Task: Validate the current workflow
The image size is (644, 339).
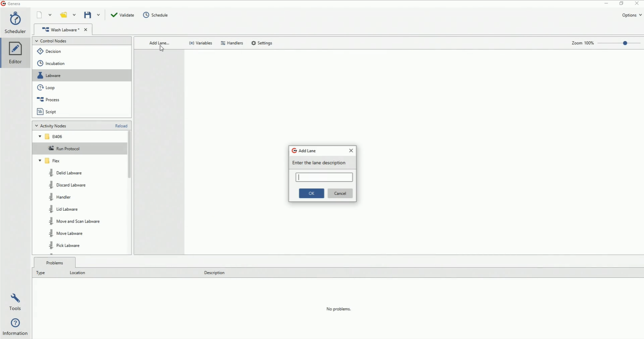Action: [122, 15]
